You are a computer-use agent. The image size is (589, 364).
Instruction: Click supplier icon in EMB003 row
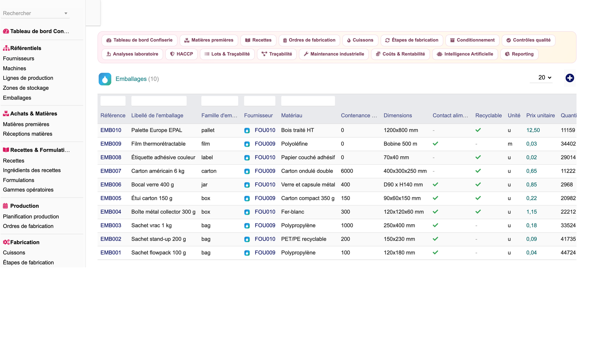(247, 226)
